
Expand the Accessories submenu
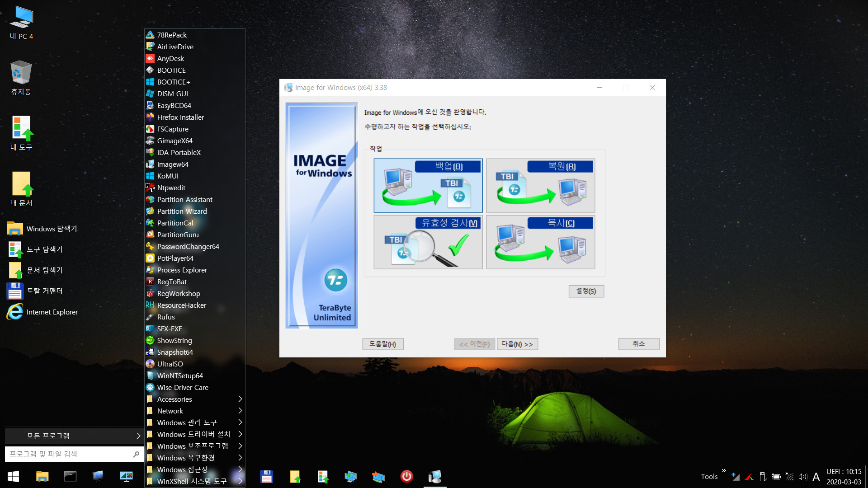click(x=195, y=399)
